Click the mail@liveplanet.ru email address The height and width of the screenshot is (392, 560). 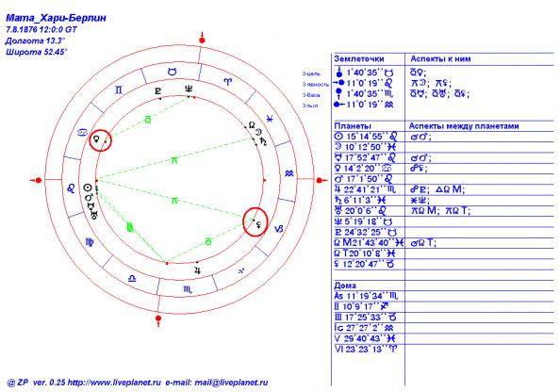pos(231,383)
